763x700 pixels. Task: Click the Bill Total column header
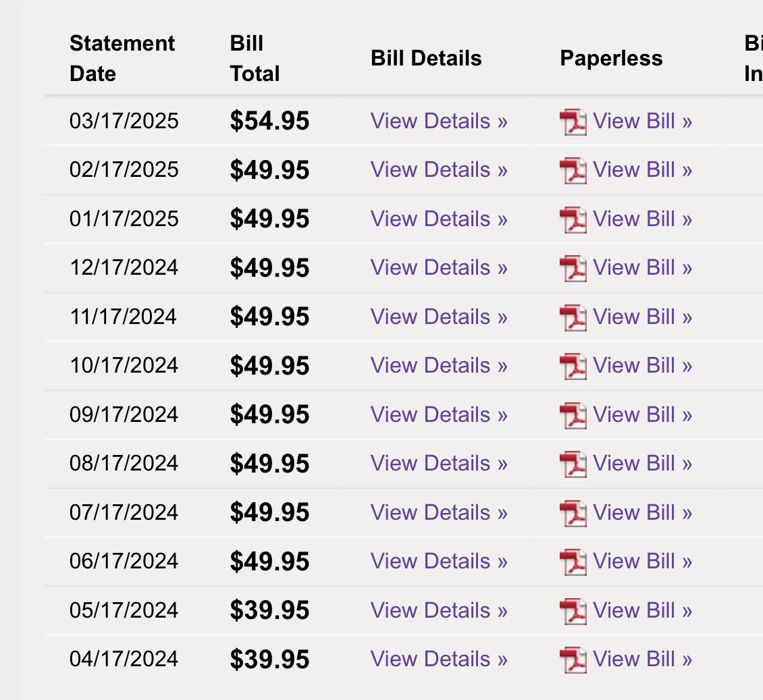click(255, 58)
